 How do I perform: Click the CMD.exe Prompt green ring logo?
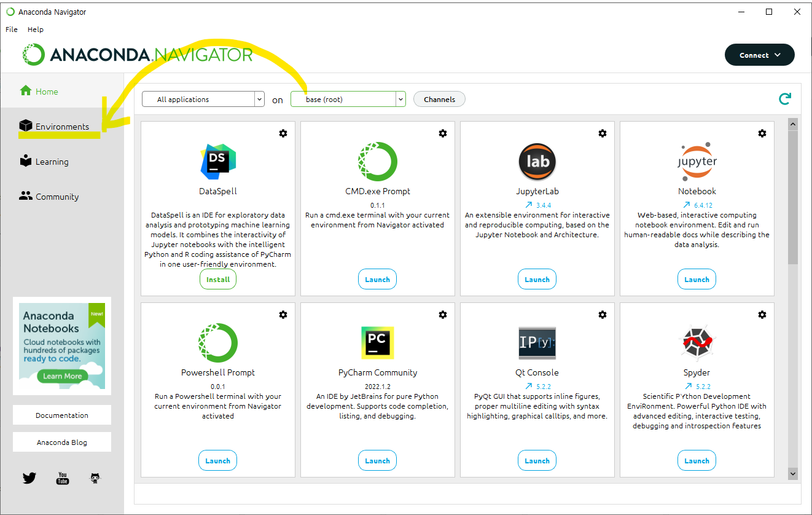tap(378, 161)
